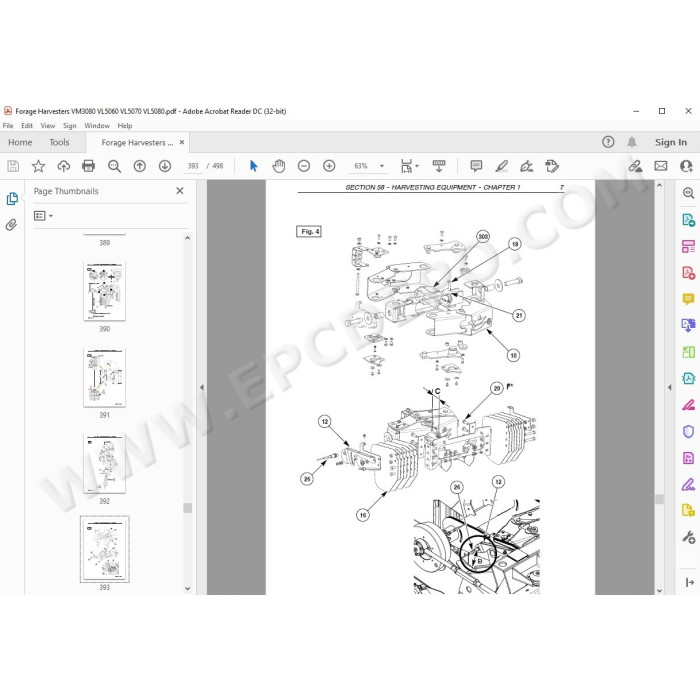Open the Edit menu
The height and width of the screenshot is (700, 700).
click(x=27, y=126)
